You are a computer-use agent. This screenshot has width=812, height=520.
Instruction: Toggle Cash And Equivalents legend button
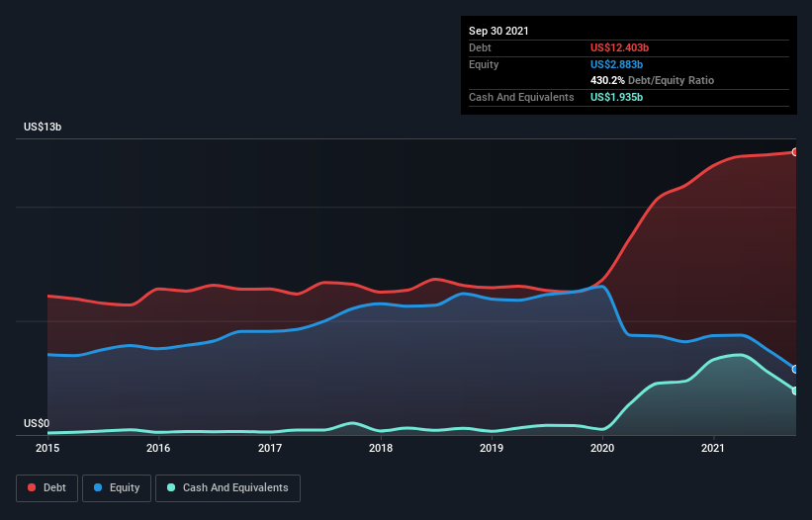[x=227, y=488]
